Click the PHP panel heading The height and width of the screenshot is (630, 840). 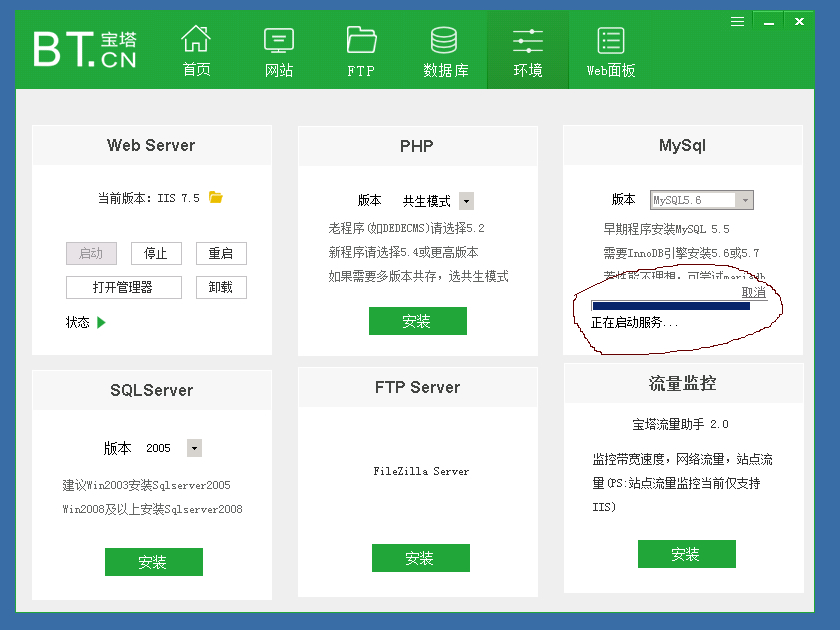point(417,146)
